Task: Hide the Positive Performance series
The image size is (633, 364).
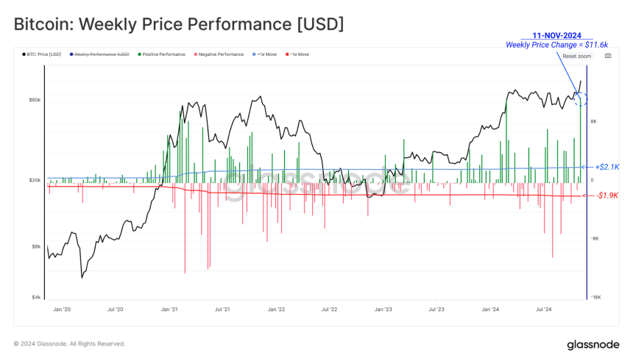Action: coord(161,54)
